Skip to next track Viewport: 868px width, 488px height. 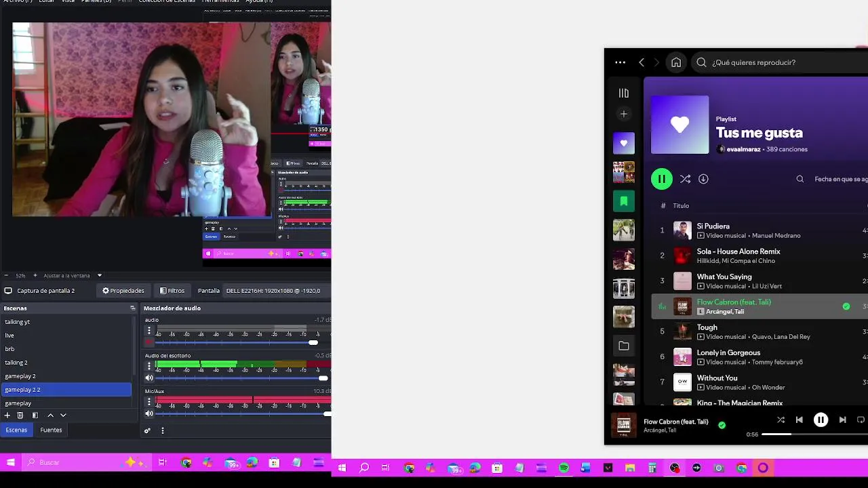[x=842, y=420]
